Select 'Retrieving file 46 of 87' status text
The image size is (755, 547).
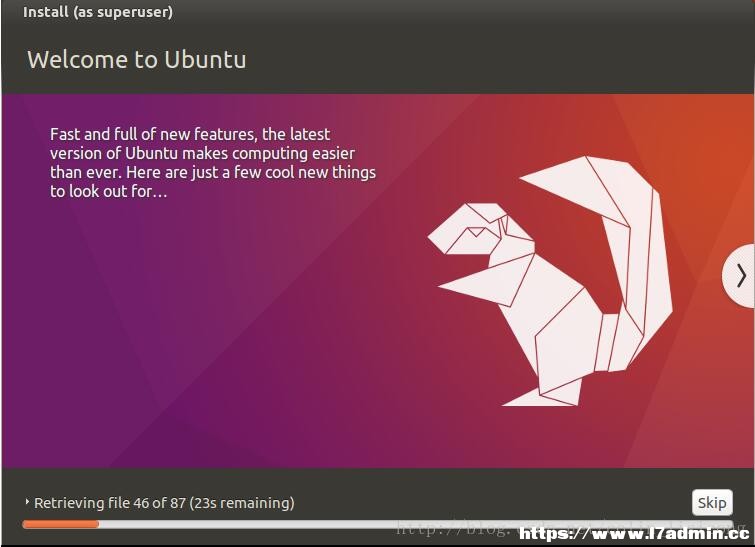(x=164, y=503)
